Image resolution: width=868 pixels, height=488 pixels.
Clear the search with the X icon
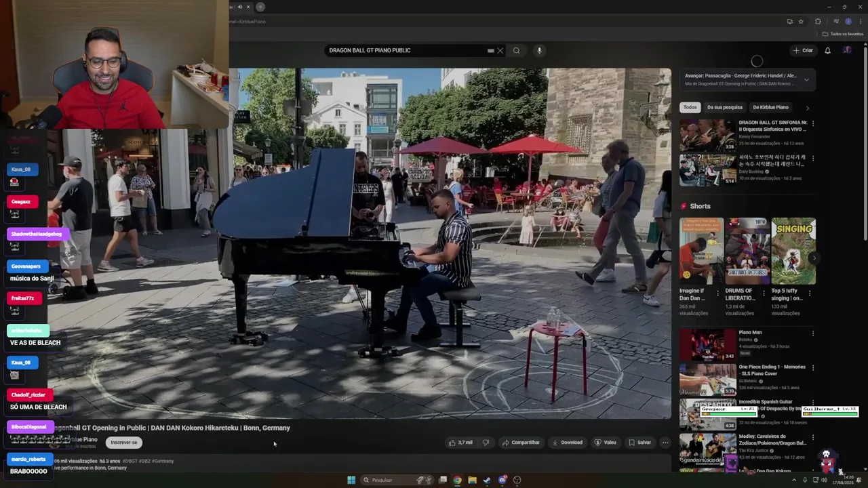pyautogui.click(x=500, y=50)
